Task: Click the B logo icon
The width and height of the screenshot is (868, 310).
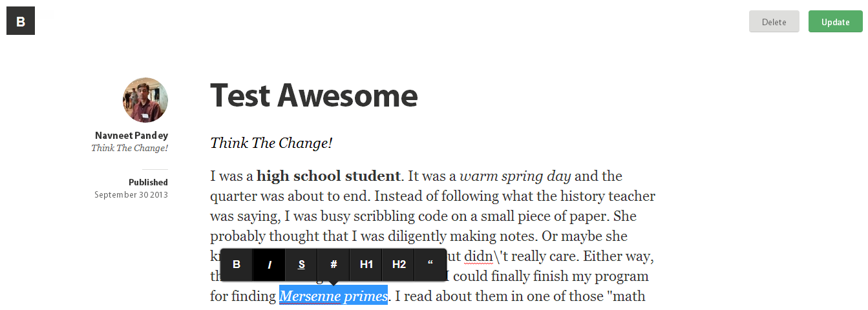Action: (21, 21)
